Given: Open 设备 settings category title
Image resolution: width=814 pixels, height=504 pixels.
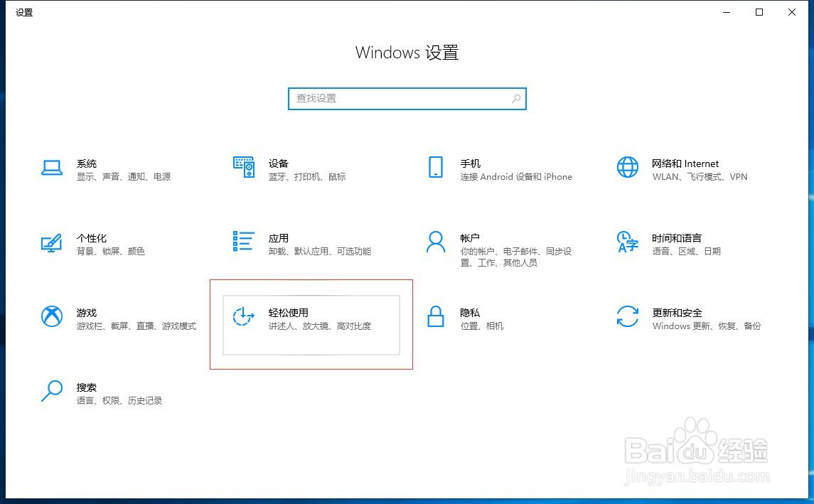Looking at the screenshot, I should [x=278, y=163].
